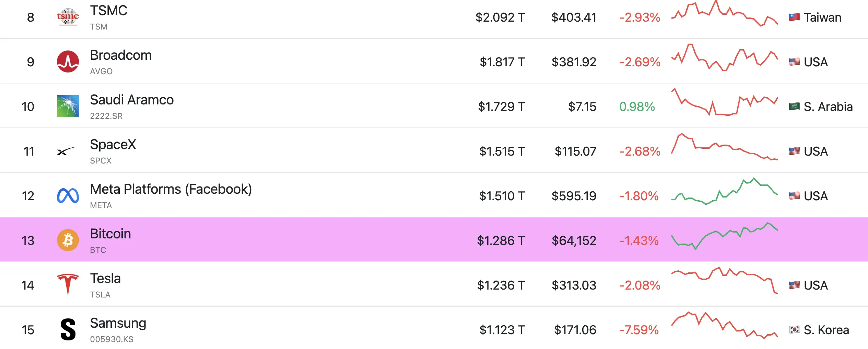Click the orange Bitcoin logo icon

pos(68,240)
